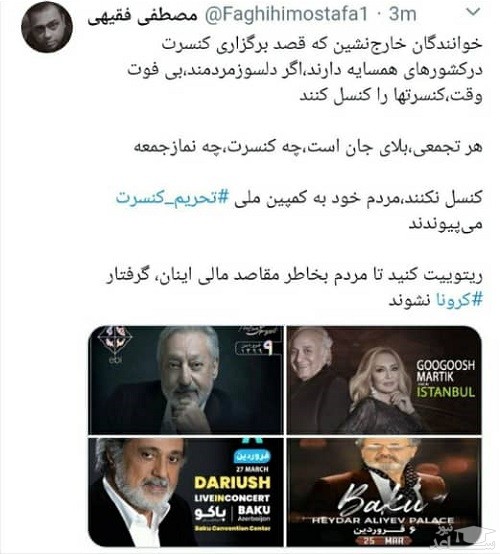Click the 25 MAR date badge
Viewport: 500px width, 554px height.
pos(386,541)
